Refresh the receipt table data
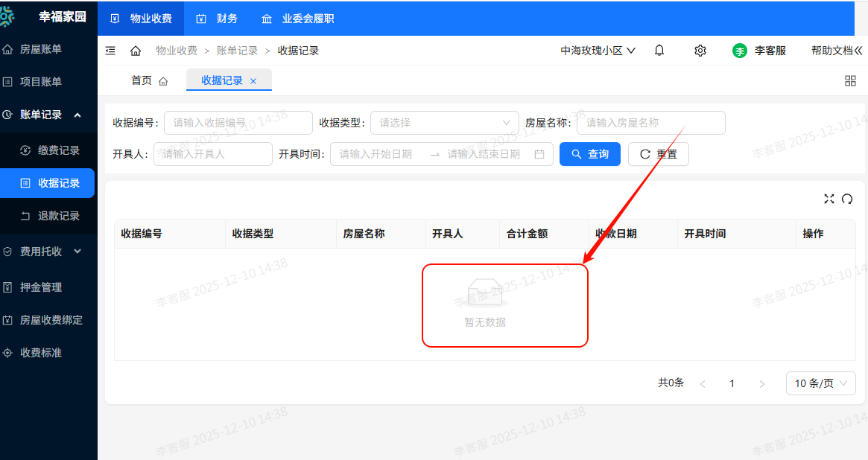This screenshot has width=868, height=460. click(x=847, y=199)
